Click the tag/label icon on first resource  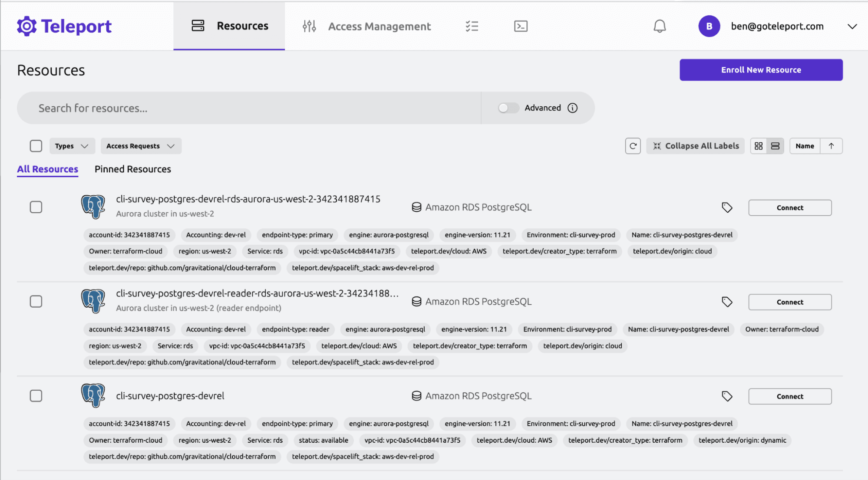coord(727,207)
